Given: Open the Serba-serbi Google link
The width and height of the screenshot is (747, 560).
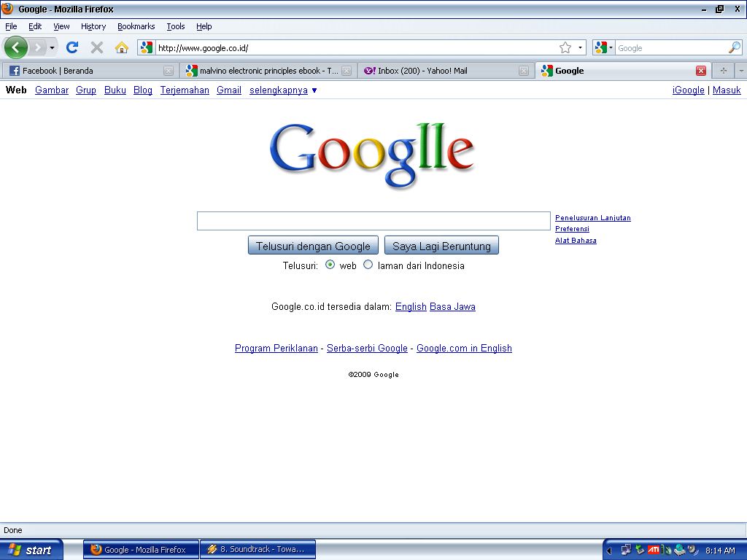Looking at the screenshot, I should [x=368, y=348].
